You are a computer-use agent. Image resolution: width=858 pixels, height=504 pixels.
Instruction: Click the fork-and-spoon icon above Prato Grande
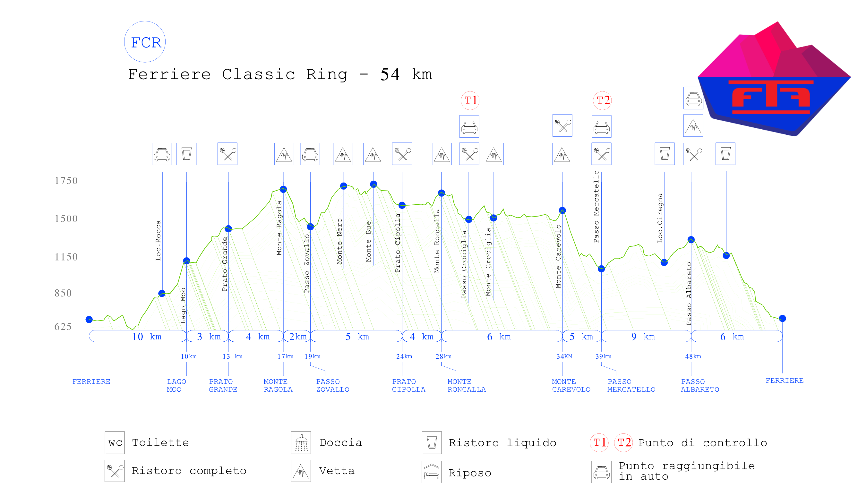(227, 154)
